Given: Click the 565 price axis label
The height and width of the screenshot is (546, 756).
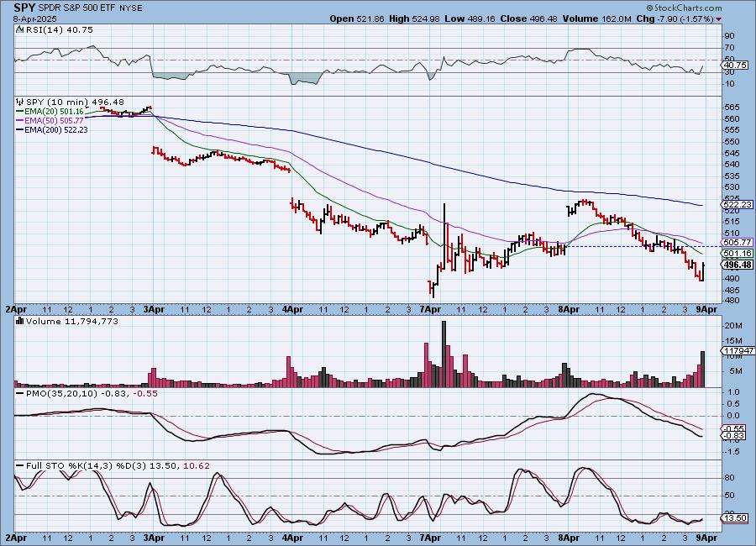Looking at the screenshot, I should click(732, 107).
